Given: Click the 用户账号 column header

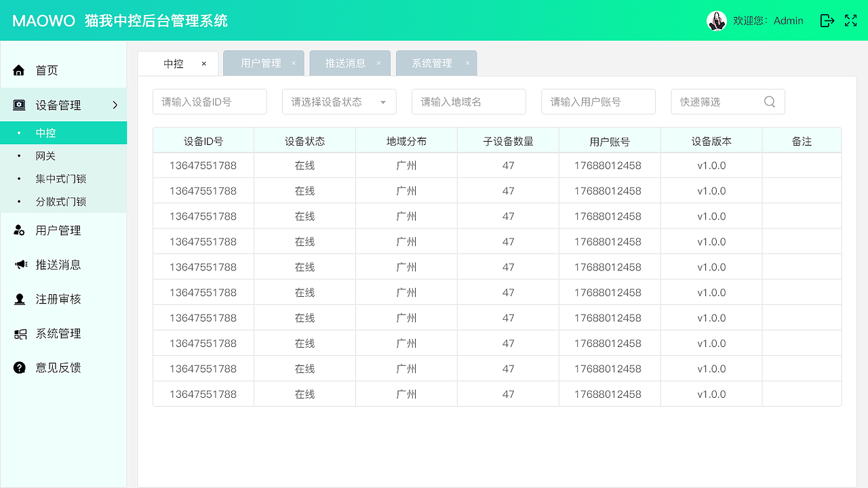Looking at the screenshot, I should pos(610,141).
